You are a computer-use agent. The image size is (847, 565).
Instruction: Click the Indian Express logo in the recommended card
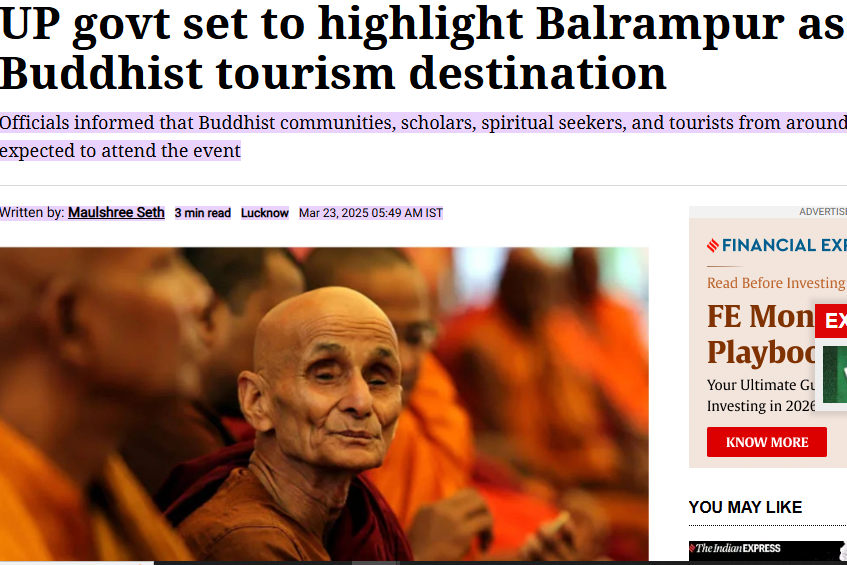pyautogui.click(x=737, y=548)
